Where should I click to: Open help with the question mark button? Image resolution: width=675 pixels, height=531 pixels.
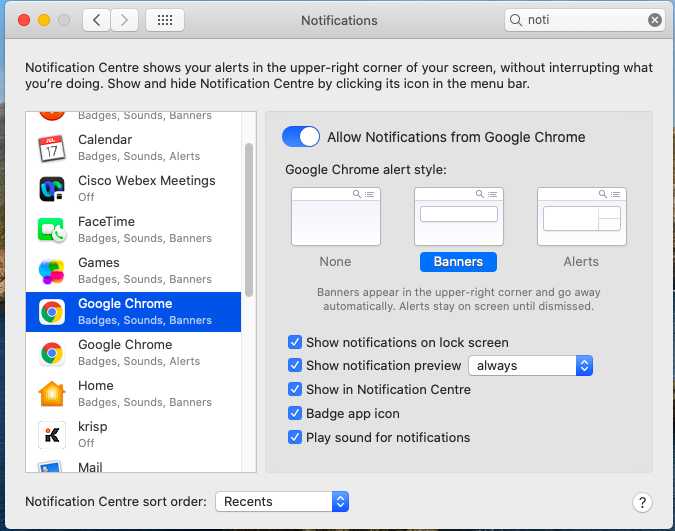642,502
